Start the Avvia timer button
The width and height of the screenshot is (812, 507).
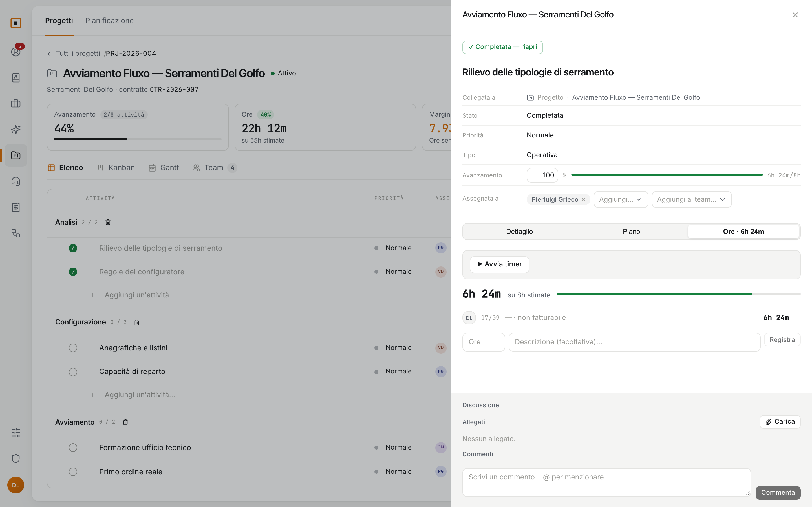[499, 264]
